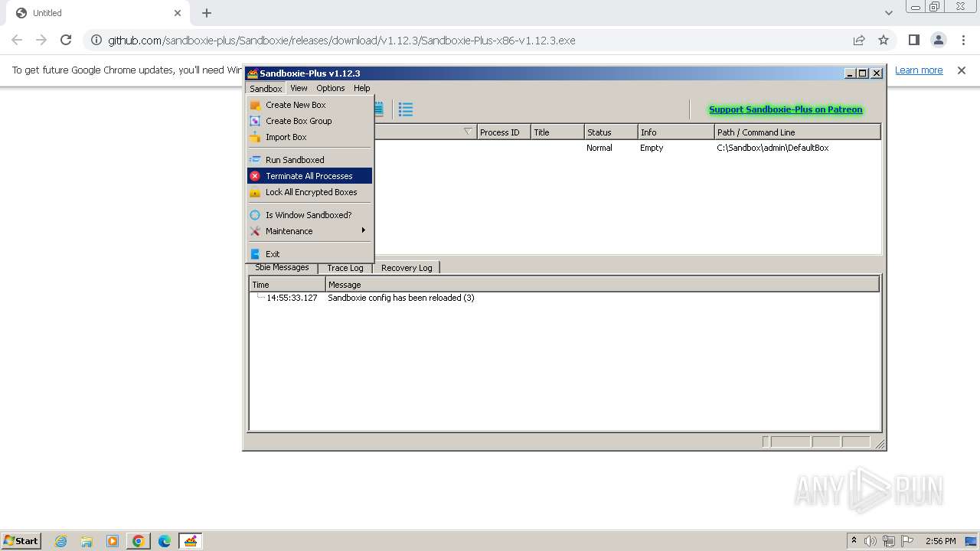Expand the Maintenance submenu
Image resolution: width=980 pixels, height=551 pixels.
[309, 231]
